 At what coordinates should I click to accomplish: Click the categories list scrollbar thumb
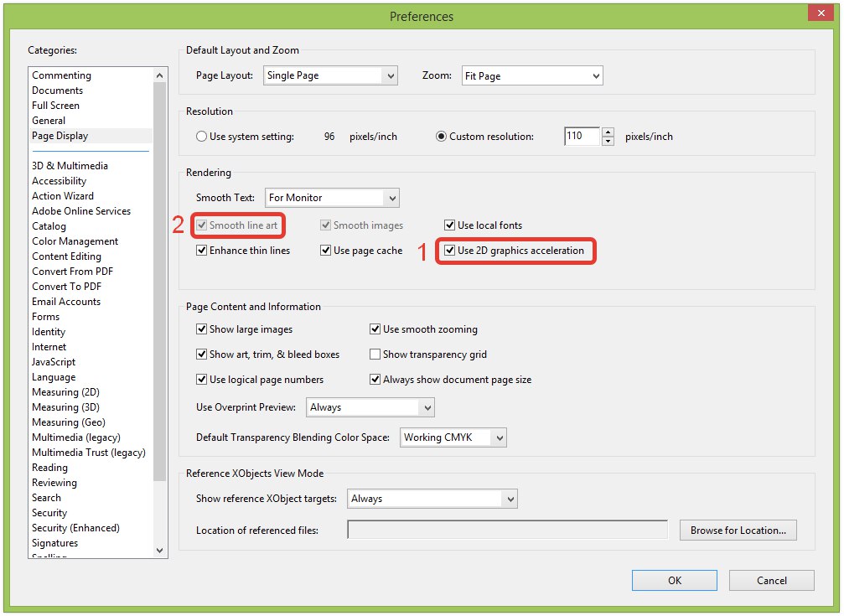(x=159, y=280)
